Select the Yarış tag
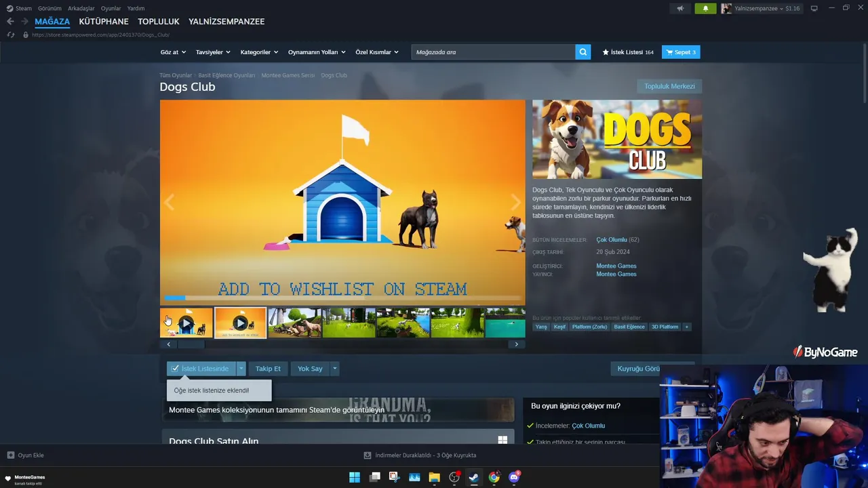Viewport: 868px width, 488px height. click(x=541, y=327)
